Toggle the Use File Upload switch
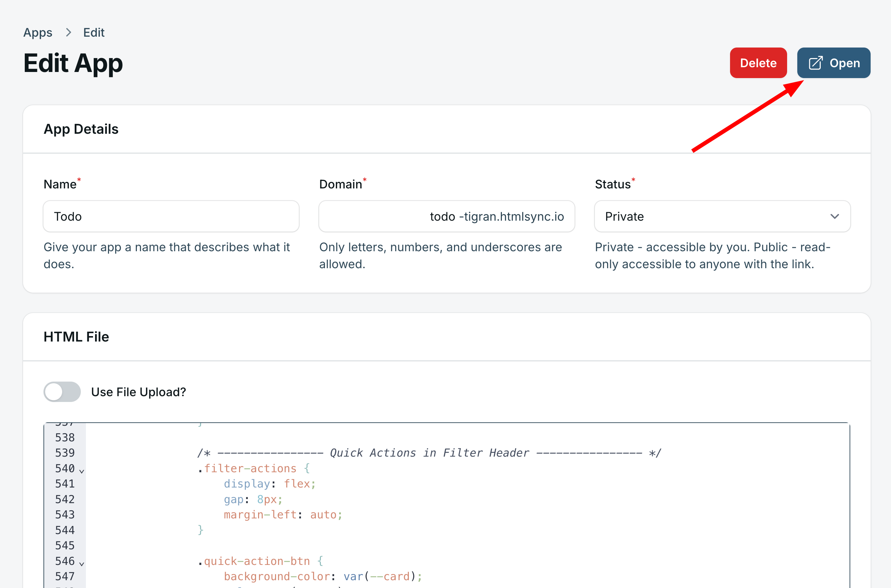The height and width of the screenshot is (588, 891). point(62,392)
